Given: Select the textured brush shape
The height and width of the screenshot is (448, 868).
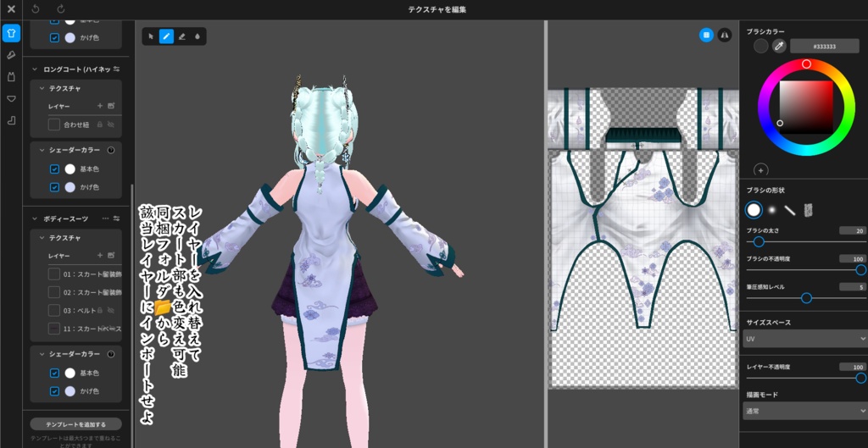Looking at the screenshot, I should point(808,210).
